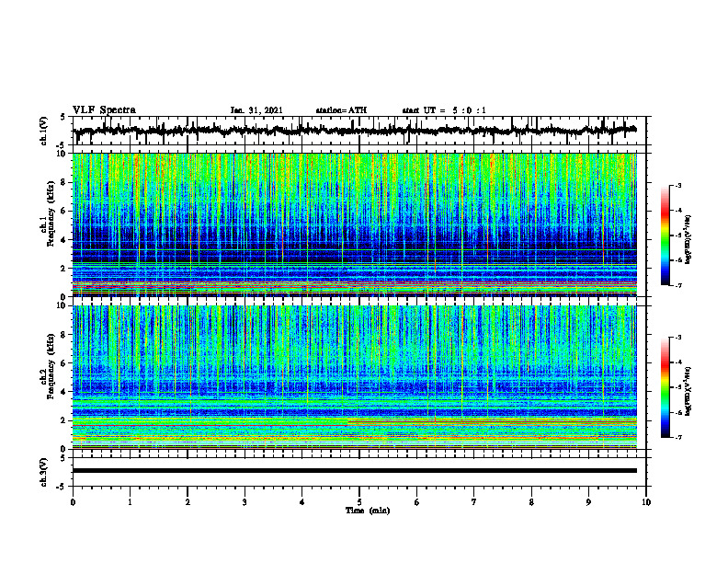Image resolution: width=728 pixels, height=563 pixels.
Task: Click the ch.3 black voltage trace bar
Action: click(x=355, y=471)
